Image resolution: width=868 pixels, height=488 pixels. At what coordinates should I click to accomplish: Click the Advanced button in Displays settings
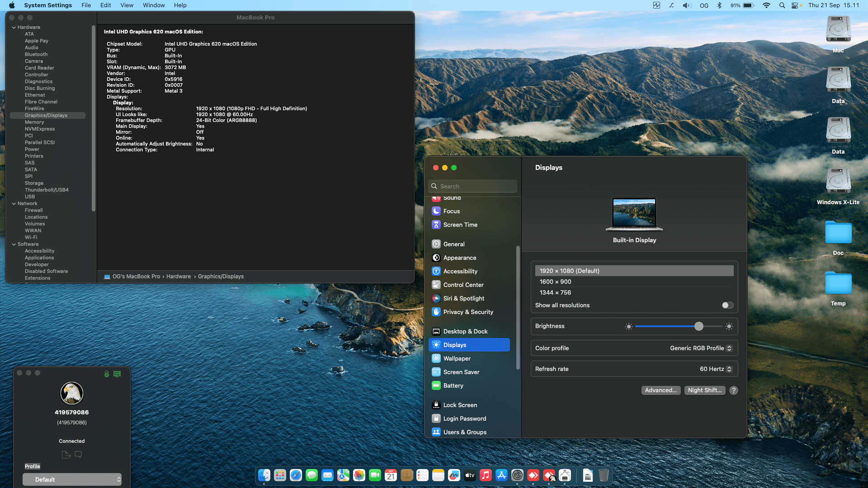coord(661,390)
